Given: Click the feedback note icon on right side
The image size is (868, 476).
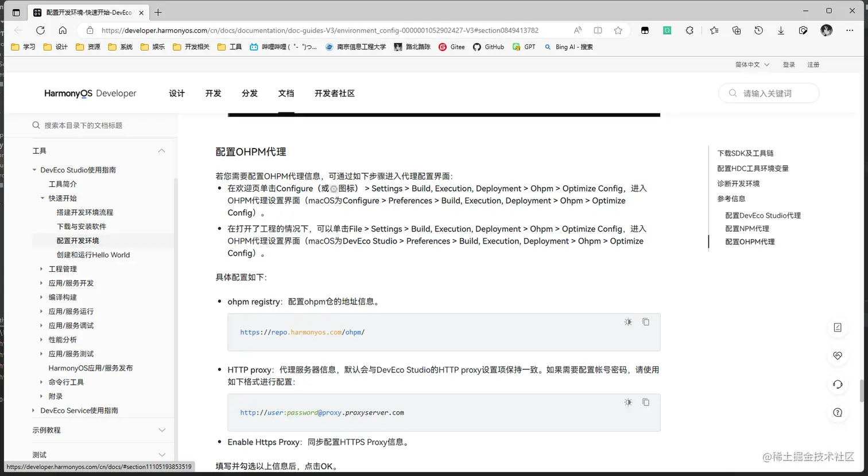Looking at the screenshot, I should pyautogui.click(x=838, y=327).
